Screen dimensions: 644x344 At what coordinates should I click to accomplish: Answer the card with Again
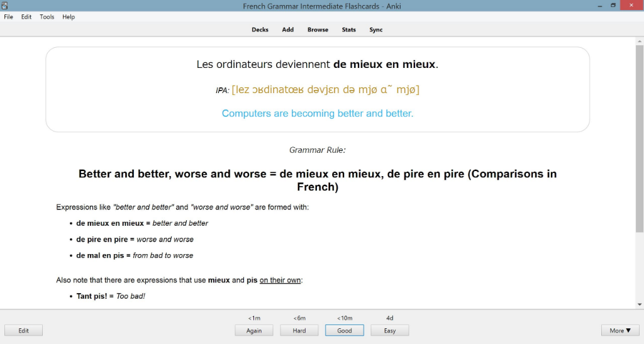point(254,330)
